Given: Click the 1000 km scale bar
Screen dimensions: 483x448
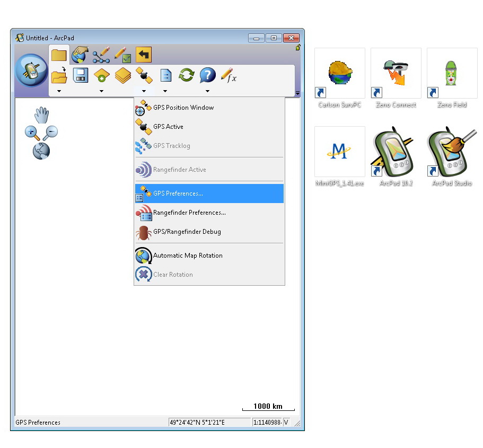Looking at the screenshot, I should (x=268, y=407).
